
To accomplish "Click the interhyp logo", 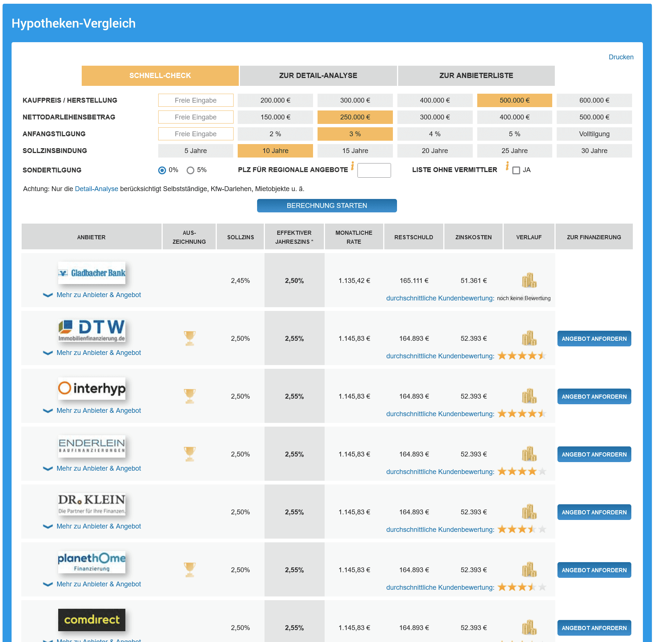I will (92, 389).
